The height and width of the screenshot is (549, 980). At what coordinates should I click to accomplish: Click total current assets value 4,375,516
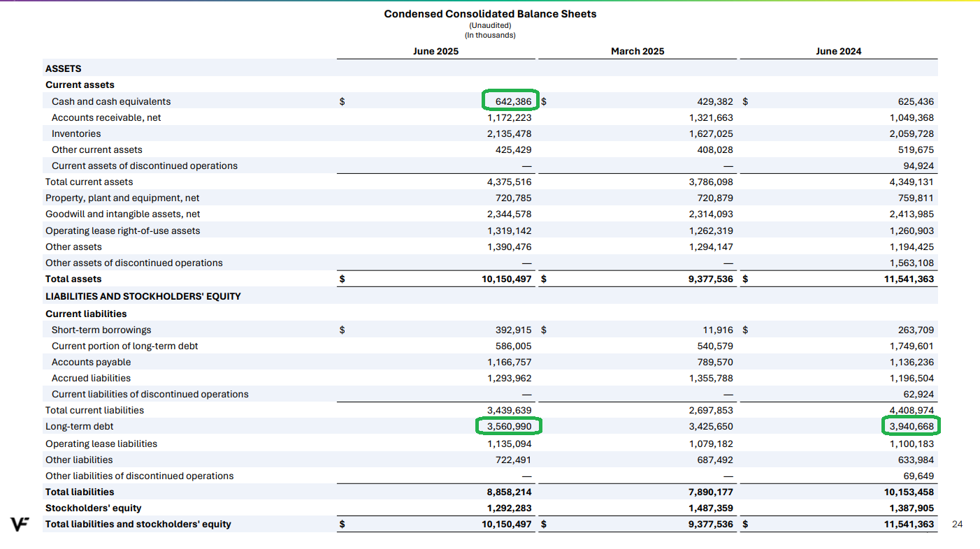point(510,182)
